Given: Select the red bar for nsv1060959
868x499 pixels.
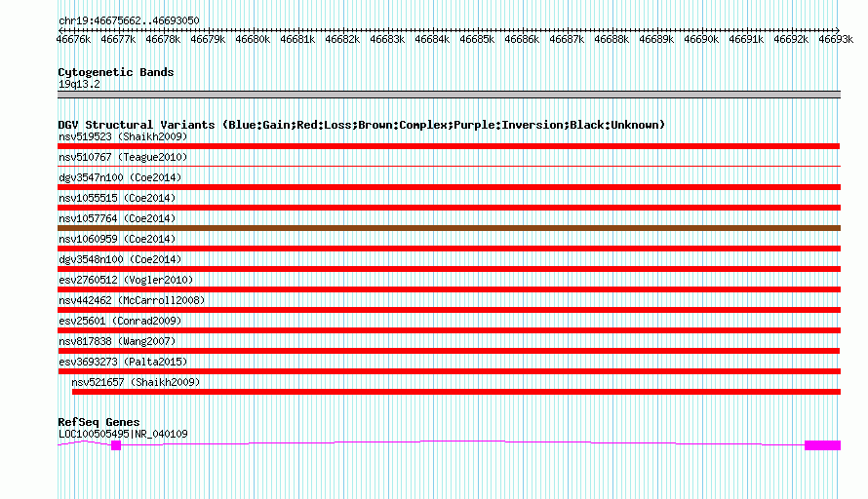Looking at the screenshot, I should click(449, 249).
